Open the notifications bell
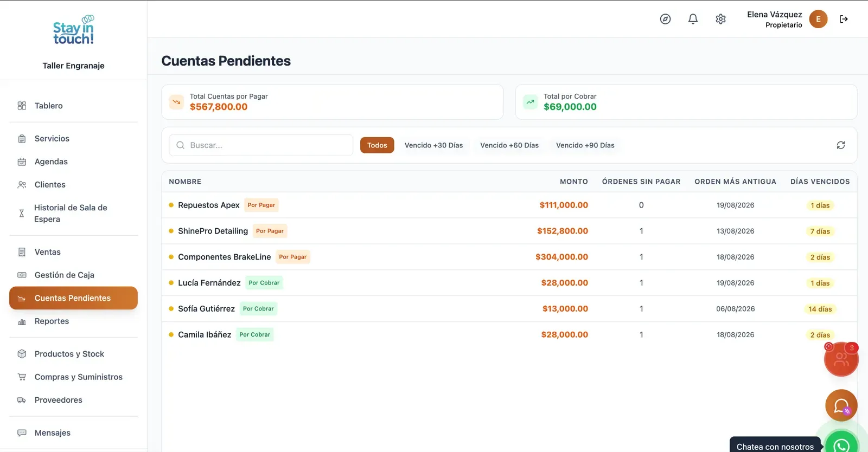 click(693, 19)
